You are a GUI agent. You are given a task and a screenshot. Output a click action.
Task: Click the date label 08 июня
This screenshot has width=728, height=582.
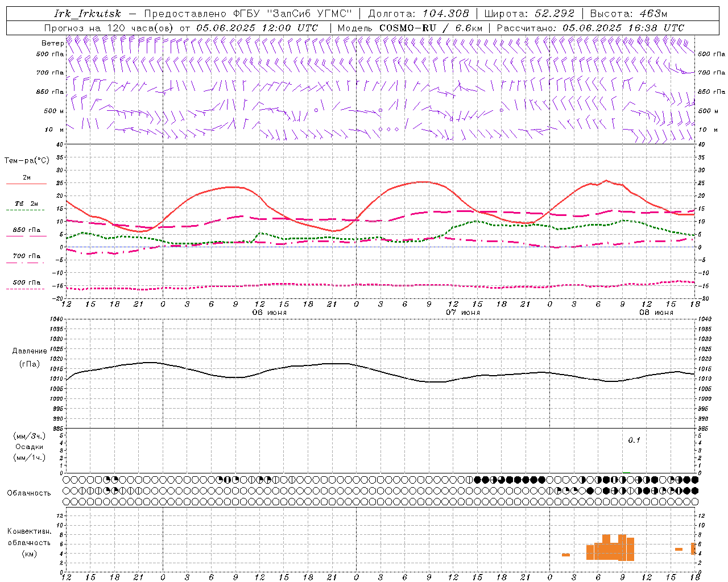coord(656,313)
